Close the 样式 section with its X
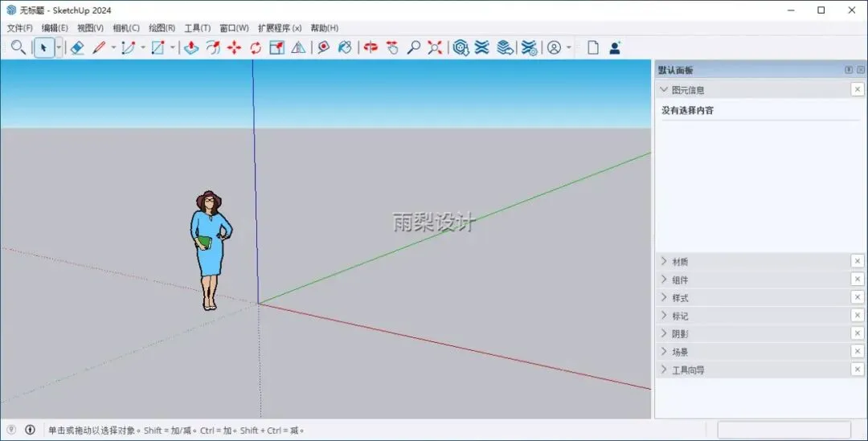Viewport: 868px width, 441px height. [x=858, y=297]
